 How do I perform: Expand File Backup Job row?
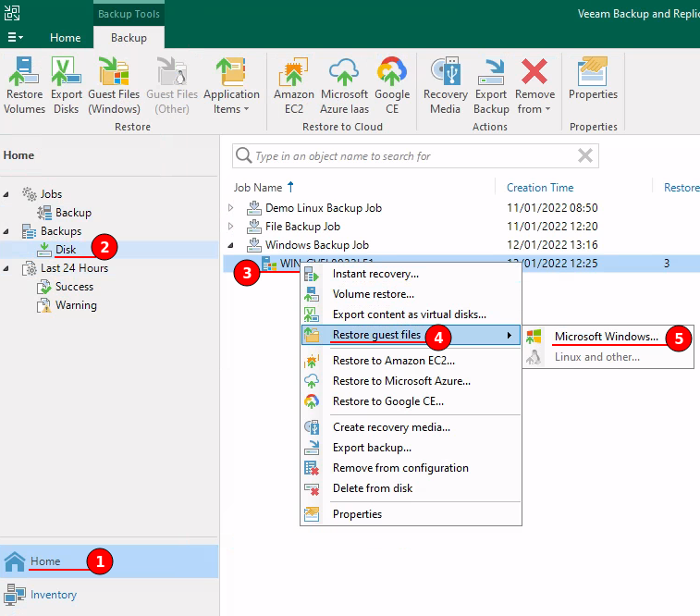pos(230,227)
